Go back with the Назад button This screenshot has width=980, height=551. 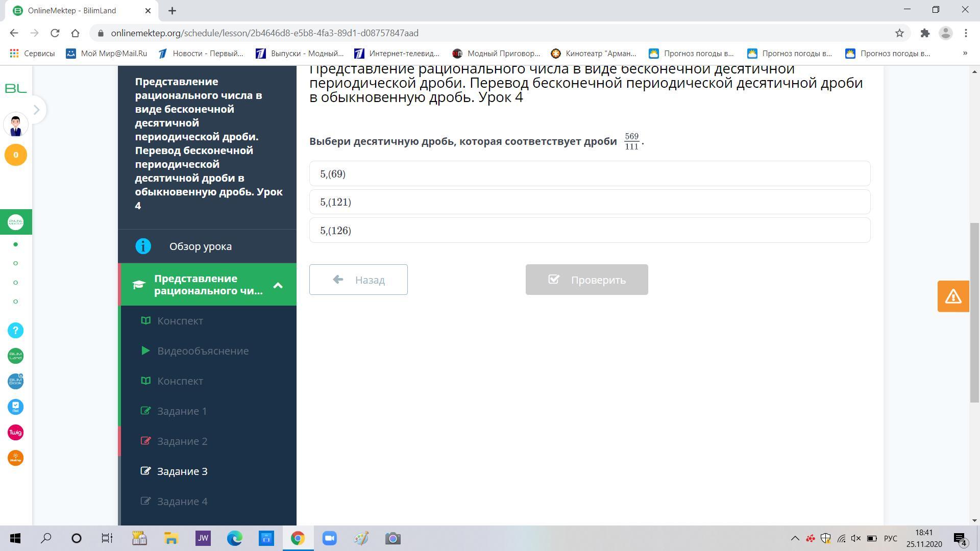click(x=358, y=280)
